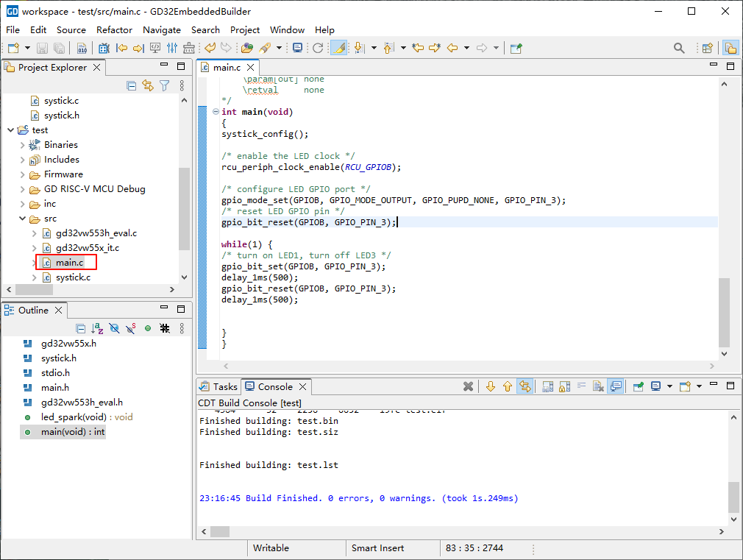Select led_spark(void) in Outline
The width and height of the screenshot is (743, 560).
click(x=77, y=417)
